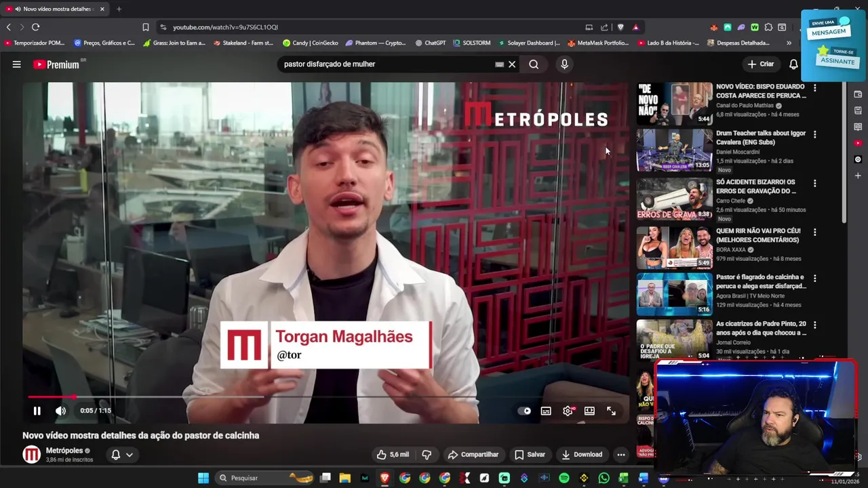Open Temporizador POM bookmark

(35, 43)
